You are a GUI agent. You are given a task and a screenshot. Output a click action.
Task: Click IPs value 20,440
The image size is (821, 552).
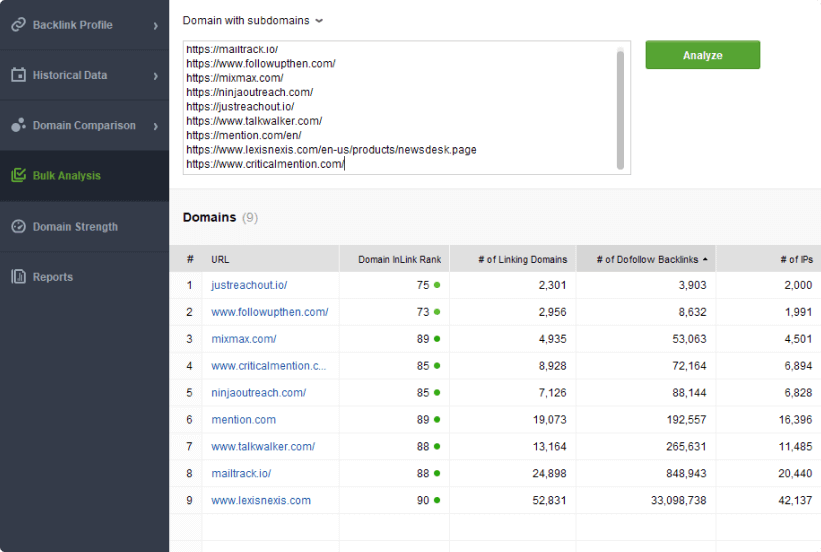(x=795, y=473)
